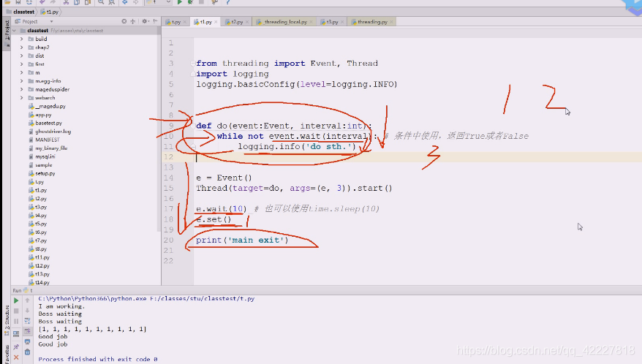Toggle soft-wrap in Run console
This screenshot has width=642, height=364.
27,321
